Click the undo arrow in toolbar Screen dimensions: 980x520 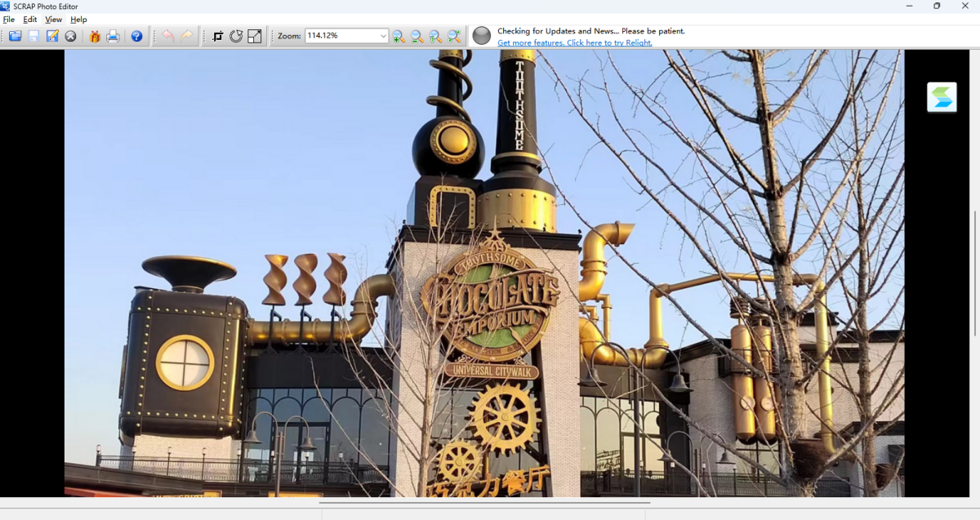167,36
